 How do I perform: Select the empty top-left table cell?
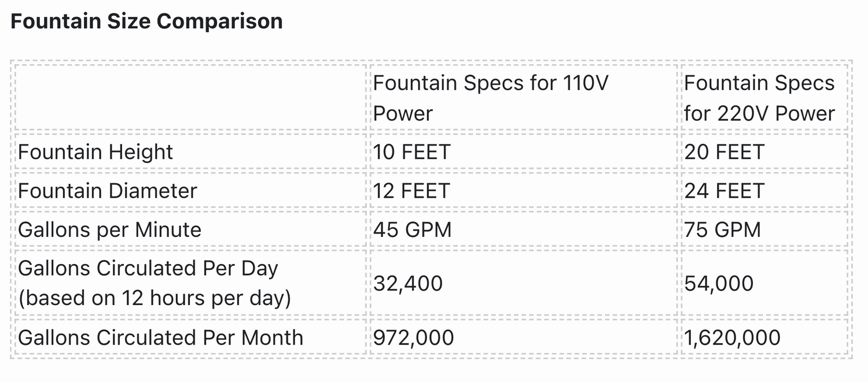pos(190,98)
